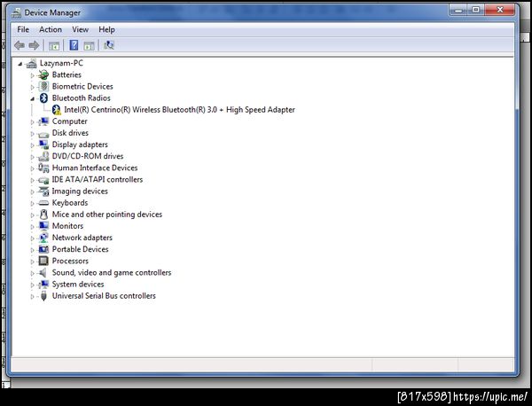Click the Computer category icon
532x406 pixels.
point(43,121)
